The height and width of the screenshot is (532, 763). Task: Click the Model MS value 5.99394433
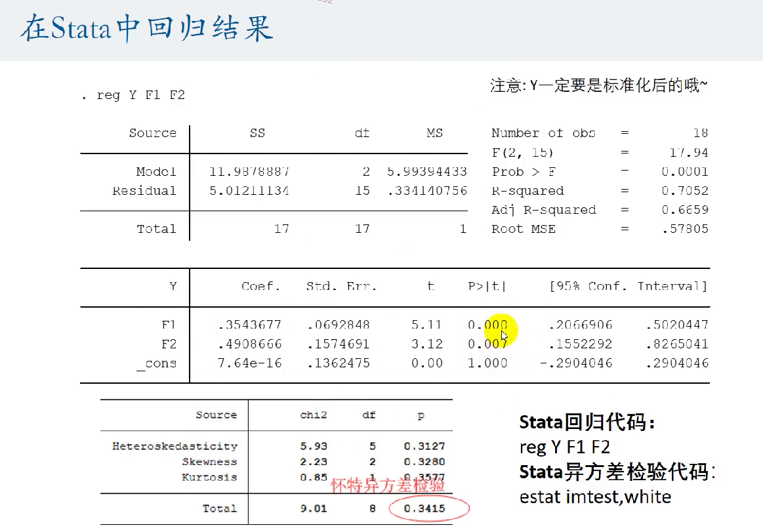pos(426,171)
